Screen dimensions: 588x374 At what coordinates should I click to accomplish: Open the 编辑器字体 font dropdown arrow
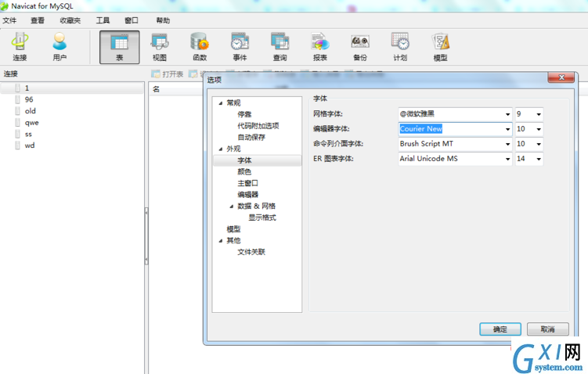click(507, 129)
